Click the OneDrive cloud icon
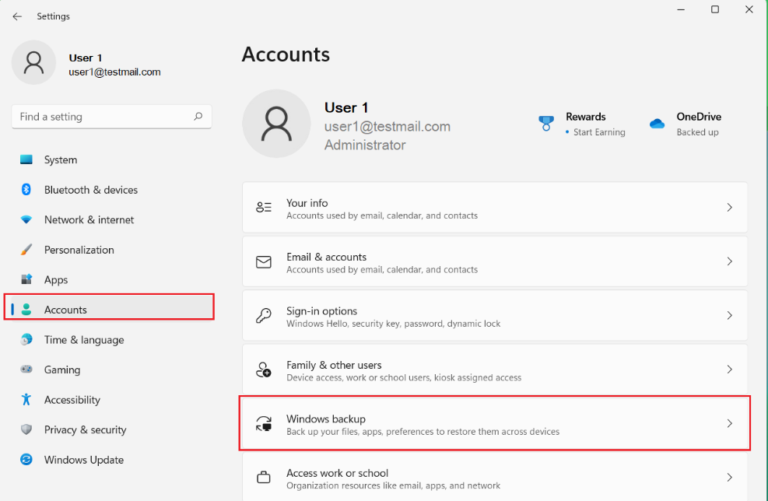Screen dimensions: 768x501 (x=657, y=124)
